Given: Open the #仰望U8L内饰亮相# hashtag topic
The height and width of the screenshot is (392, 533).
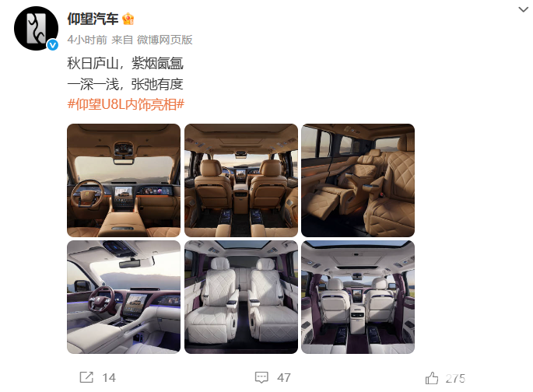Looking at the screenshot, I should tap(126, 104).
